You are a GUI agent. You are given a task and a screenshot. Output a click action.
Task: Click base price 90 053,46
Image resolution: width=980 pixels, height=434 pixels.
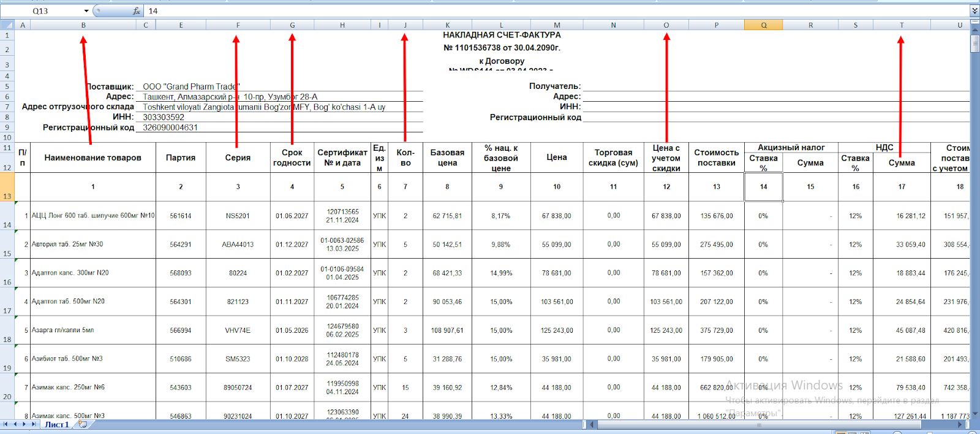point(447,302)
